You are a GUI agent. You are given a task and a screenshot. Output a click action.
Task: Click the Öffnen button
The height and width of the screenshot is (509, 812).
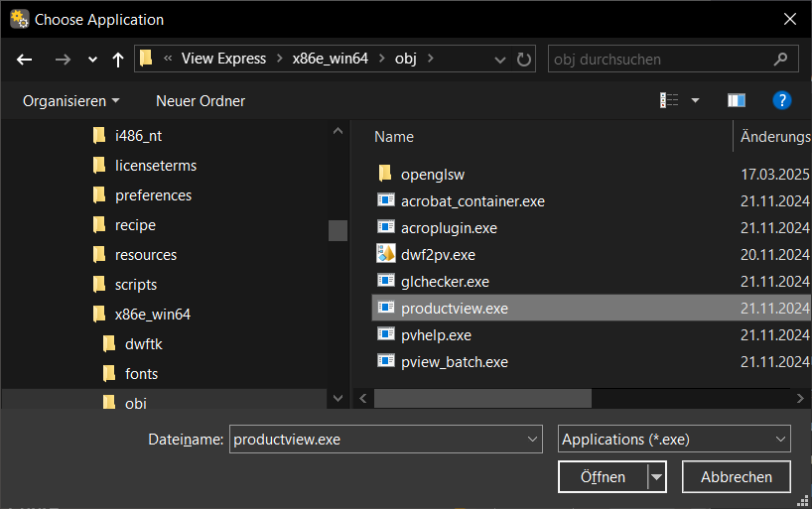pyautogui.click(x=603, y=477)
